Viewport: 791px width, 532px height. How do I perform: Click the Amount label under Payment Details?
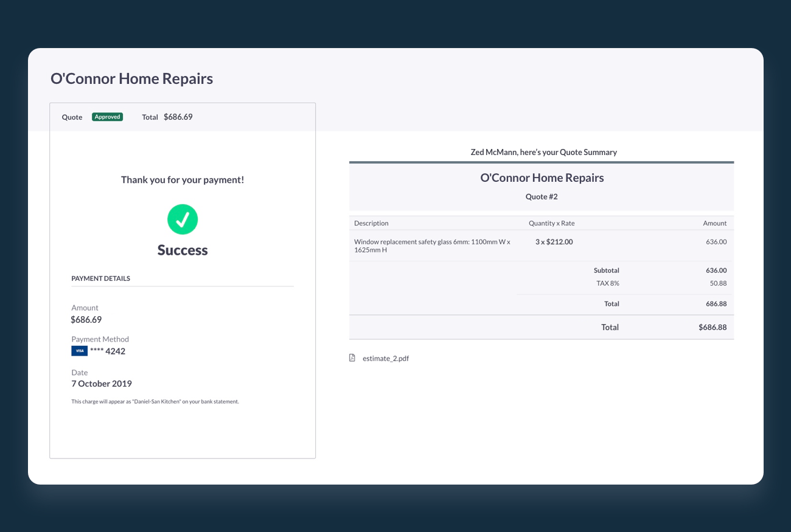(85, 308)
